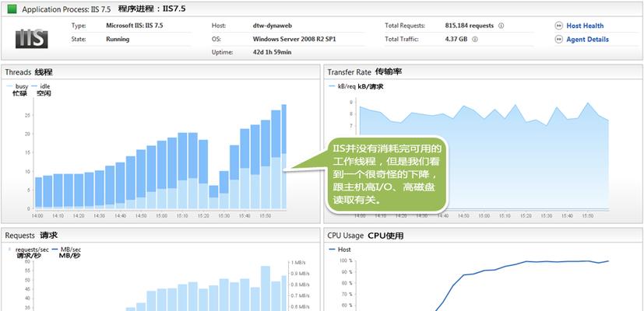Select the host name dtw-dynaweb
The height and width of the screenshot is (311, 644).
[273, 26]
